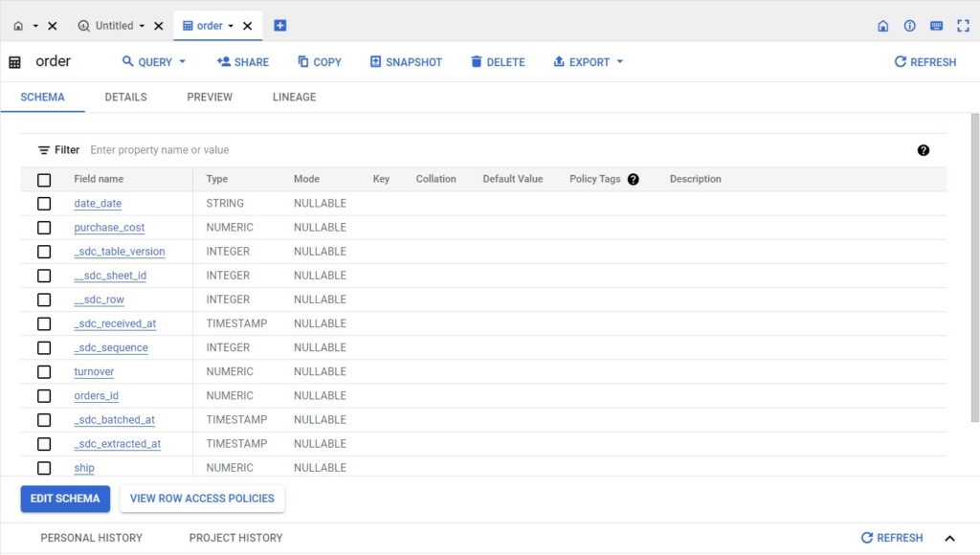Toggle the select-all header checkbox
The image size is (980, 555).
[44, 180]
